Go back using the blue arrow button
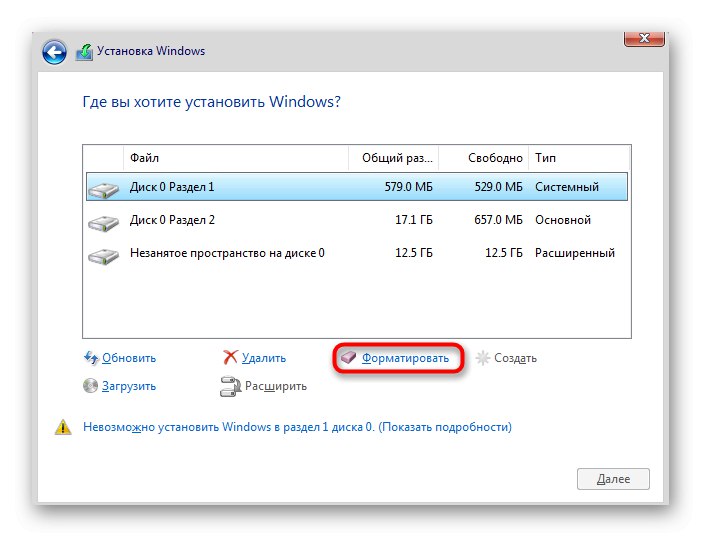Image resolution: width=701 pixels, height=537 pixels. click(55, 52)
